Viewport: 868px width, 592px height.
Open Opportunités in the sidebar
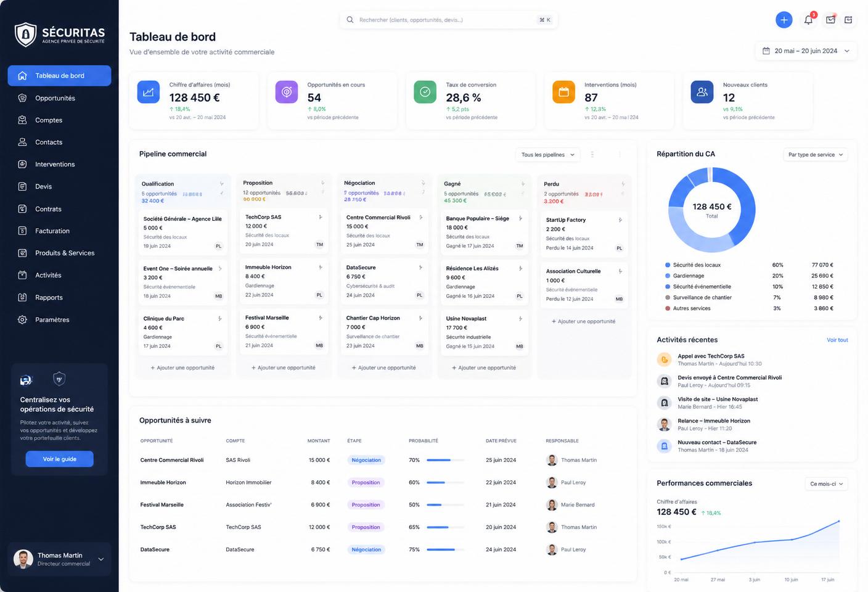pos(59,98)
